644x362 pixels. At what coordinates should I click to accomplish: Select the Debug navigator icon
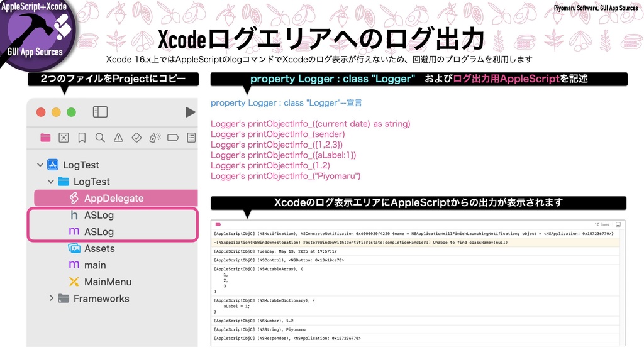pos(155,137)
